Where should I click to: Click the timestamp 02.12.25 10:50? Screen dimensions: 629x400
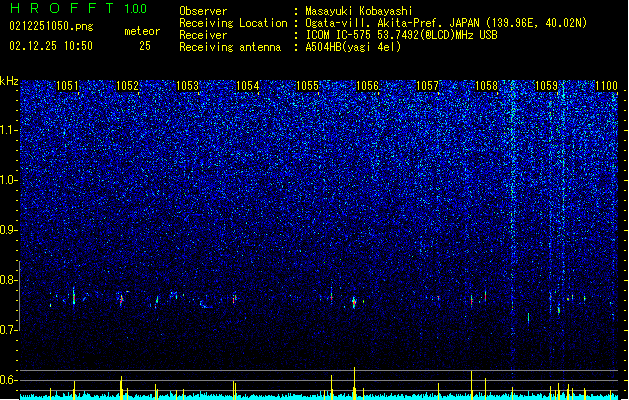pyautogui.click(x=51, y=46)
